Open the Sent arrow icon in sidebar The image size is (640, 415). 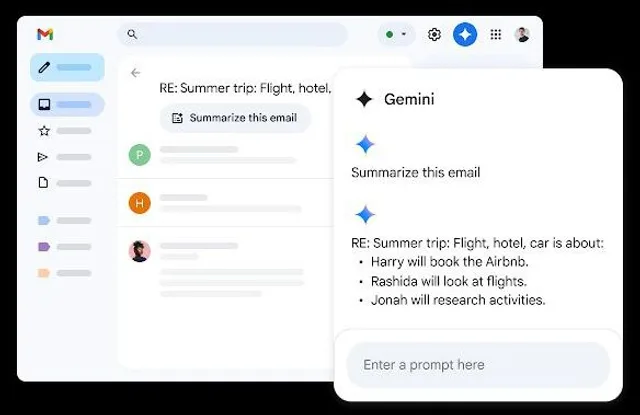tap(42, 157)
